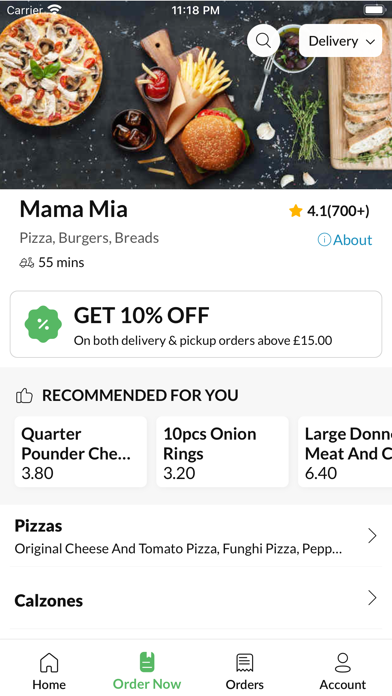
Task: Switch to the Order Now tab
Action: 147,671
